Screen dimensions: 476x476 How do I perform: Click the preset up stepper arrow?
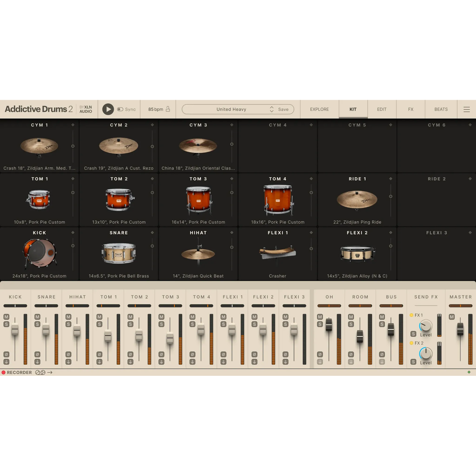(x=271, y=107)
